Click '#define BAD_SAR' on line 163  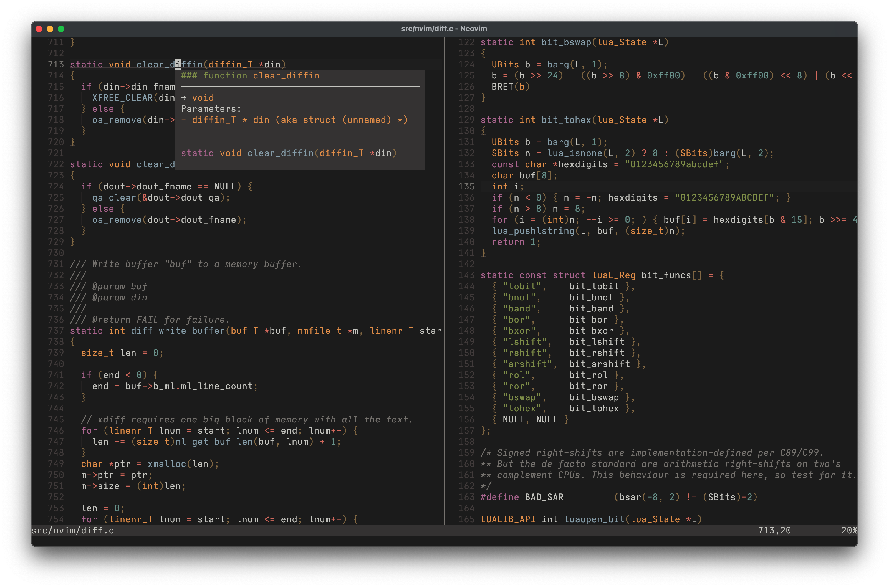522,497
